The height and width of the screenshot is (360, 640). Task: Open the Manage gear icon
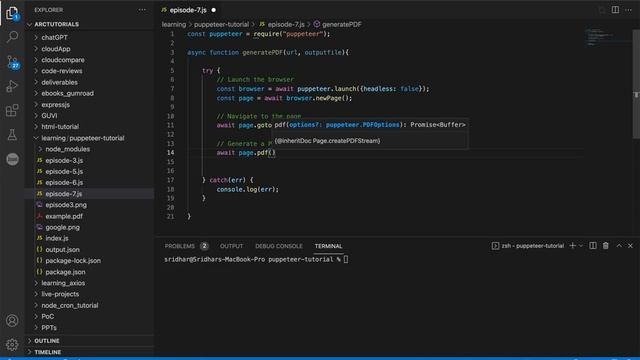[12, 345]
